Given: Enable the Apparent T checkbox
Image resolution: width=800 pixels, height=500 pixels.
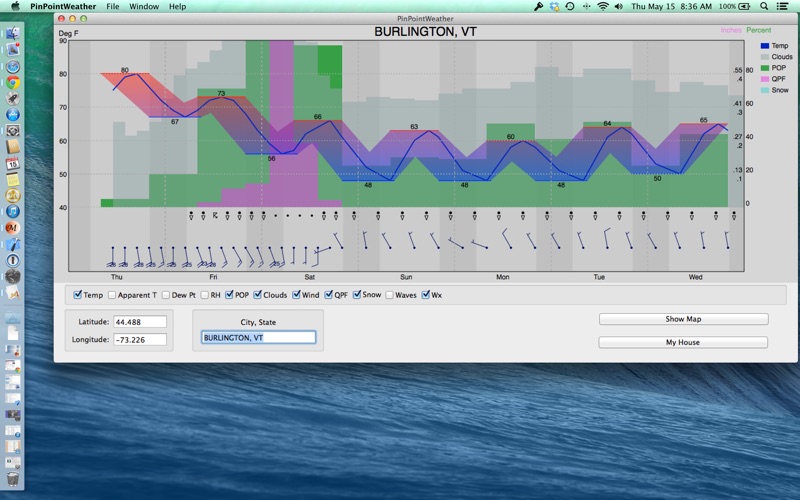Looking at the screenshot, I should point(112,295).
